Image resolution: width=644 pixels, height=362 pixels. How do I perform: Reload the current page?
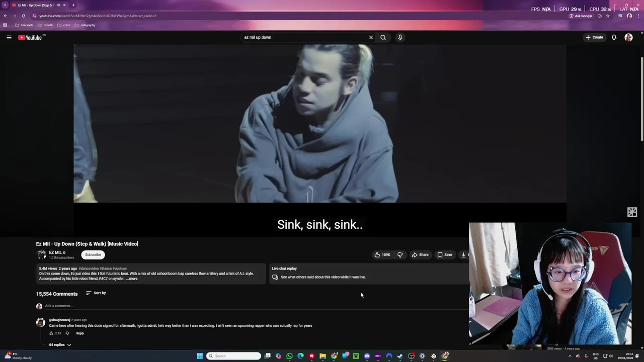[x=23, y=16]
